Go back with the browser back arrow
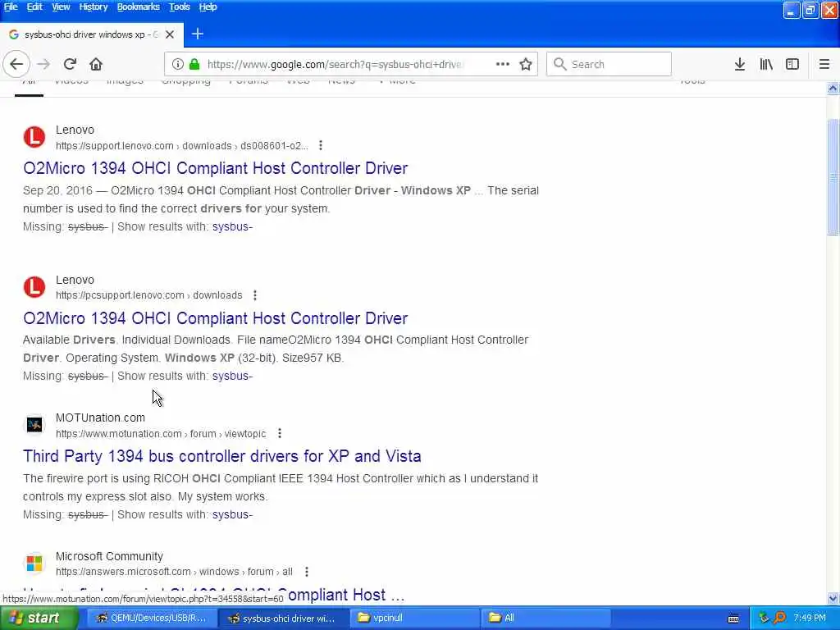 pos(16,64)
